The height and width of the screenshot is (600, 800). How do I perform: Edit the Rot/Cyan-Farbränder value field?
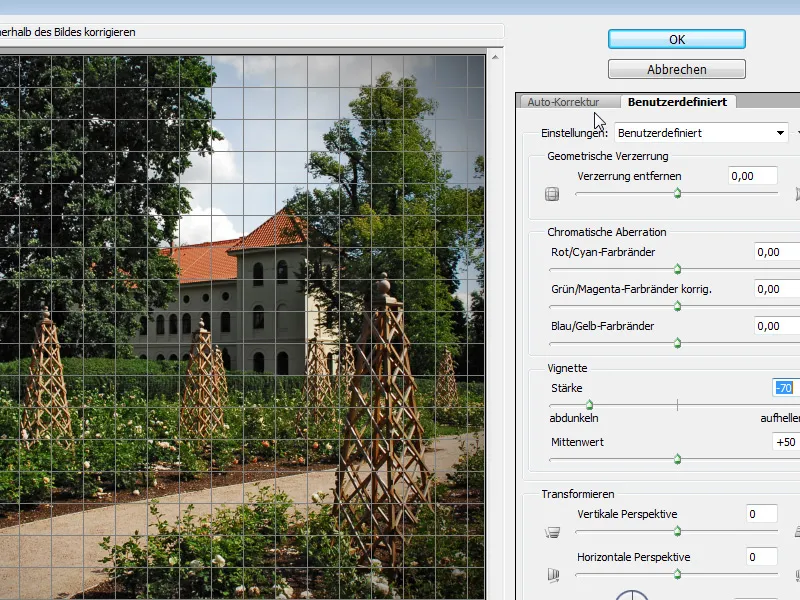tap(777, 252)
